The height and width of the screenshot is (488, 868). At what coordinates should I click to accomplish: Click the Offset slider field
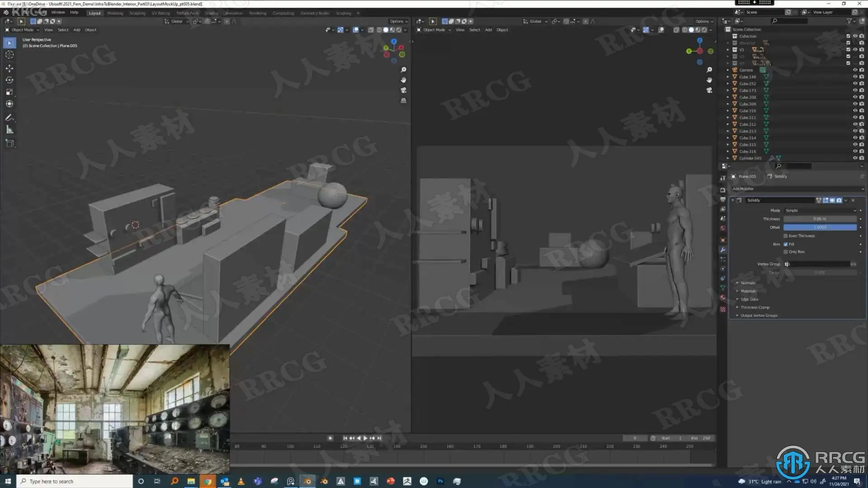(820, 227)
